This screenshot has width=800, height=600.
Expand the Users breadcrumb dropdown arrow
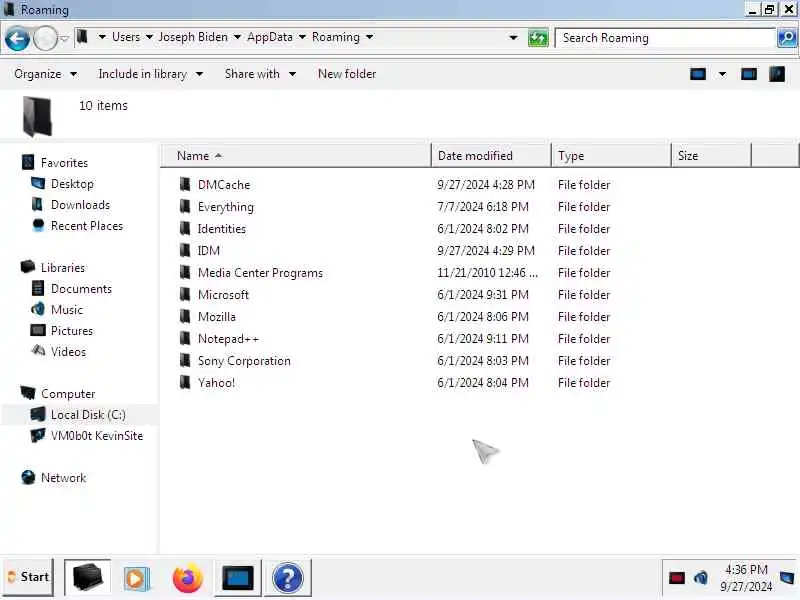(149, 37)
